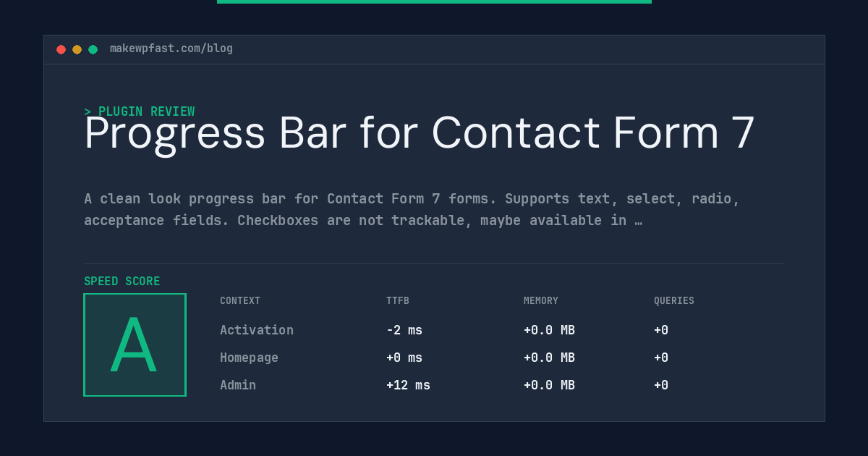Image resolution: width=868 pixels, height=456 pixels.
Task: Click the Admin queries '+0' value
Action: click(661, 385)
